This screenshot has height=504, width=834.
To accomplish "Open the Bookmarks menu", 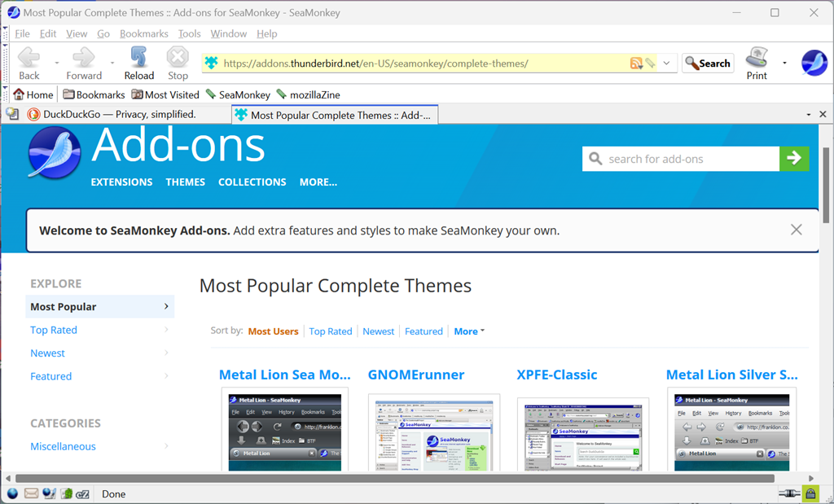I will 143,33.
